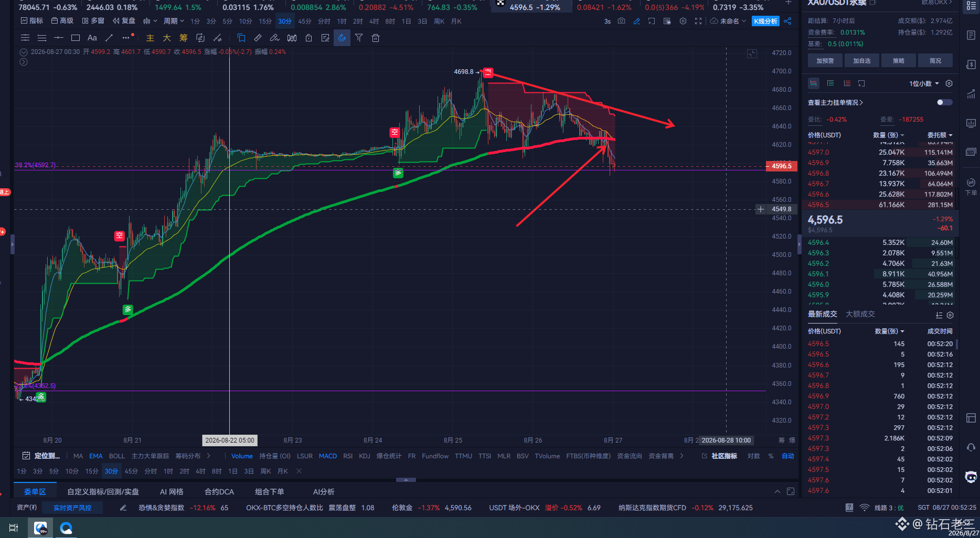Viewport: 980px width, 538px height.
Task: Click 加预警 add alert button
Action: coord(825,61)
